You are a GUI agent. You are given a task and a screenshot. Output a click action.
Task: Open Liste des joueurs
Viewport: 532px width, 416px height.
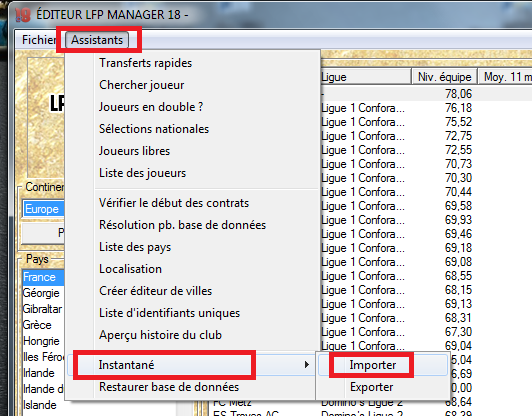pos(142,173)
